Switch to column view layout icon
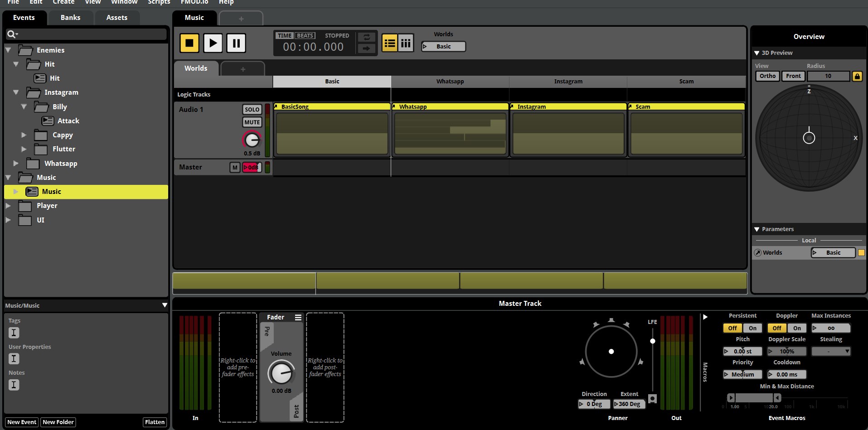This screenshot has height=430, width=868. [x=406, y=43]
